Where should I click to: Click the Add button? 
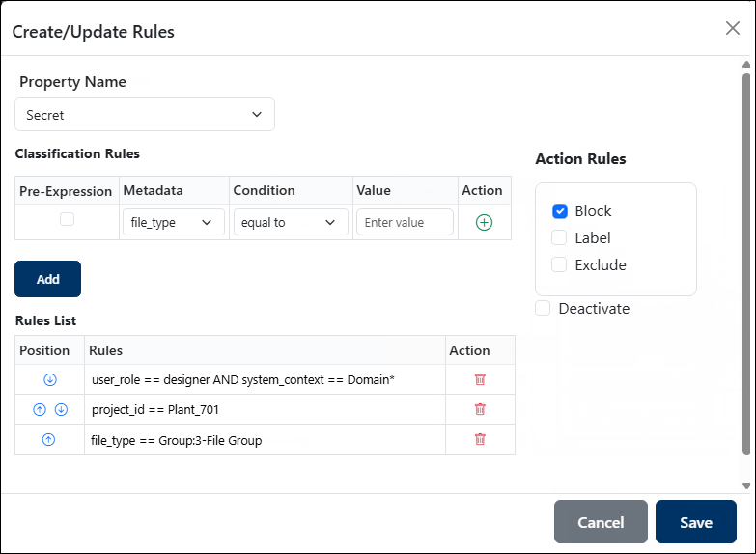(x=47, y=279)
